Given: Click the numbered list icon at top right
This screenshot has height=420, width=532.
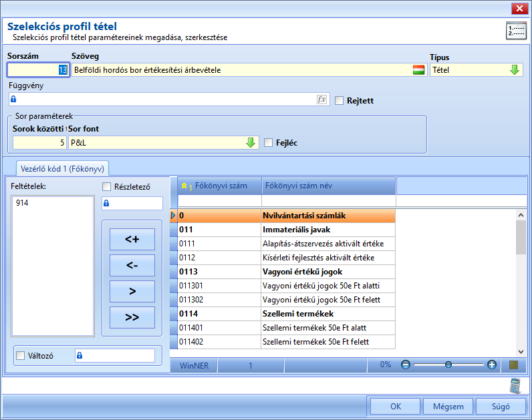Looking at the screenshot, I should pos(516,31).
